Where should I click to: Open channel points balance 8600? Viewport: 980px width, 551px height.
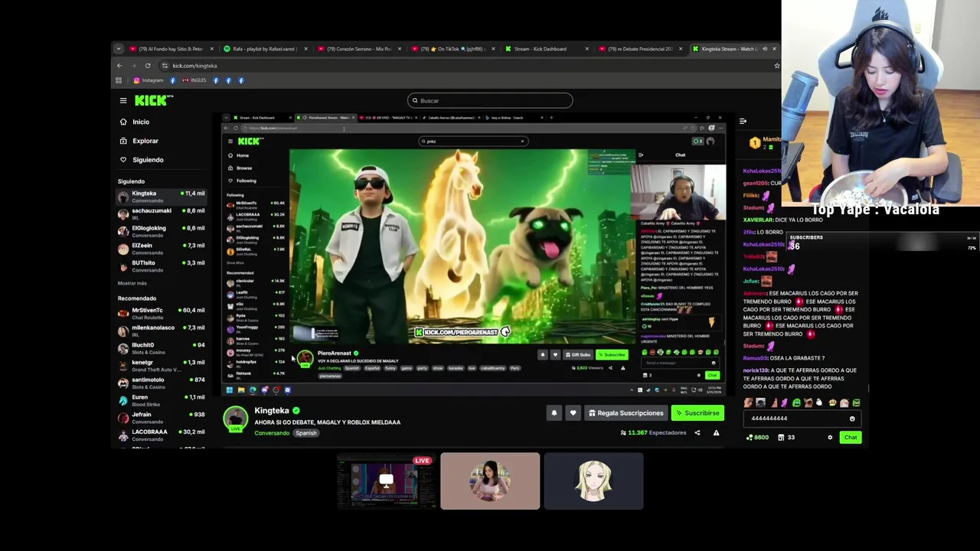759,438
